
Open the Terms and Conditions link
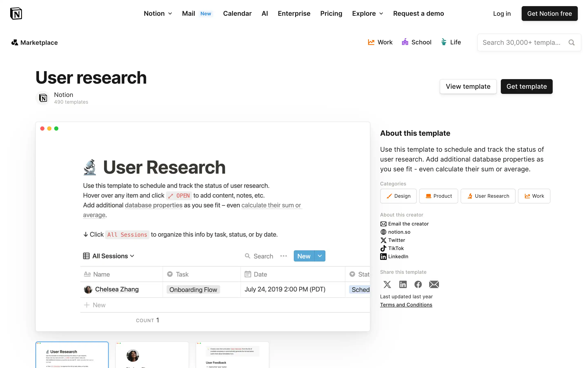point(406,305)
